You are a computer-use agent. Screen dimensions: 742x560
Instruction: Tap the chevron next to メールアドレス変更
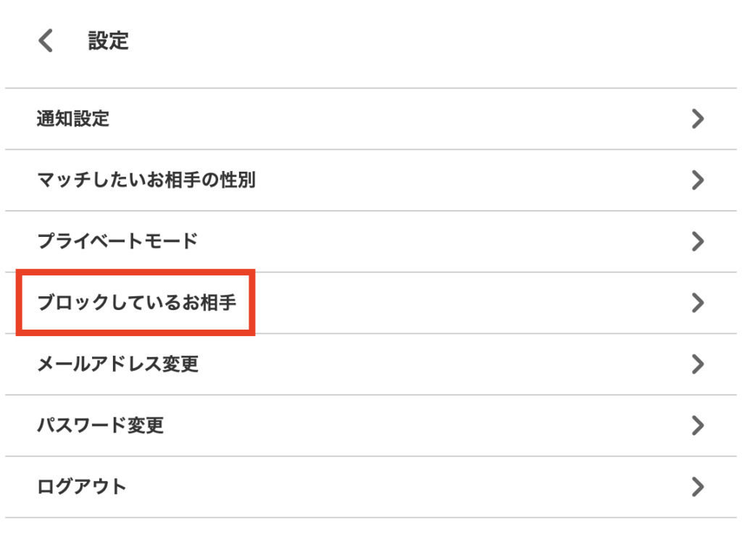tap(698, 364)
